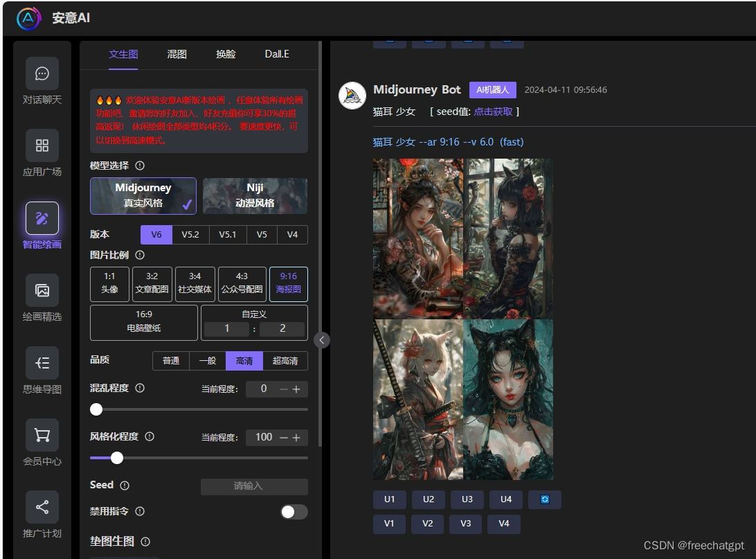Decrease 混乱程度 with the minus button
The width and height of the screenshot is (756, 559).
pyautogui.click(x=284, y=389)
